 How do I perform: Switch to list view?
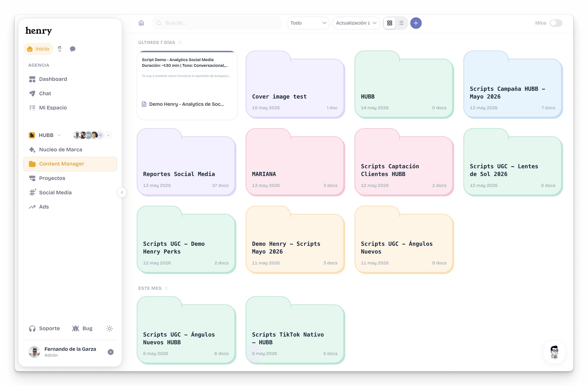click(401, 23)
